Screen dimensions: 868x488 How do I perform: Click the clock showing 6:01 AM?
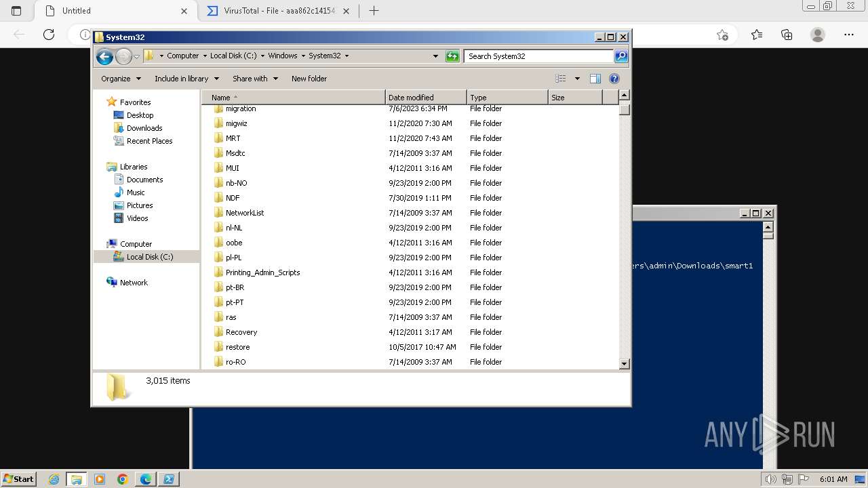coord(833,479)
